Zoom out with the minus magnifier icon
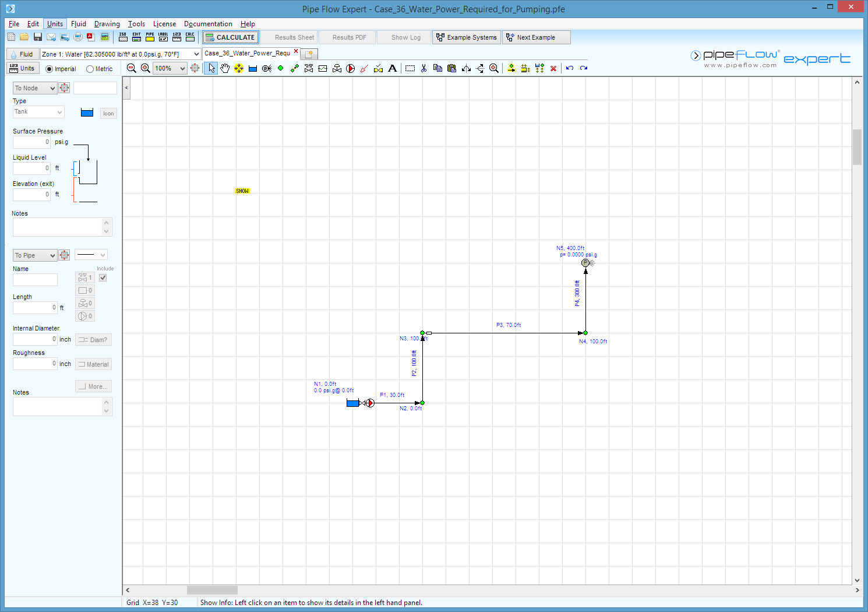Viewport: 868px width, 612px height. point(132,68)
